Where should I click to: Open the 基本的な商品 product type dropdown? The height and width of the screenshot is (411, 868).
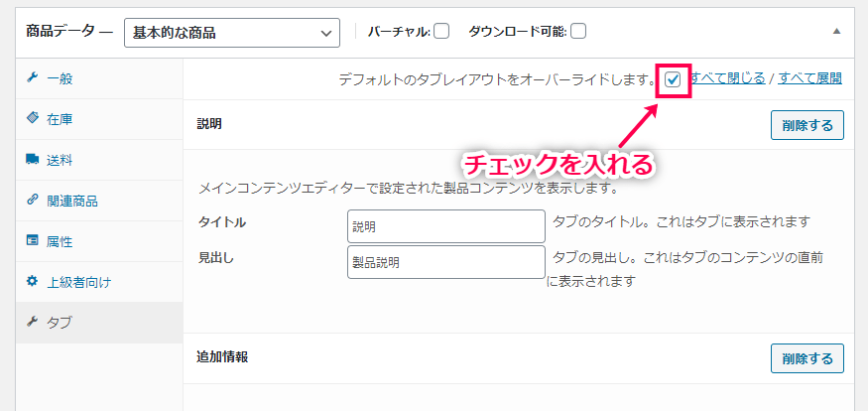click(232, 33)
